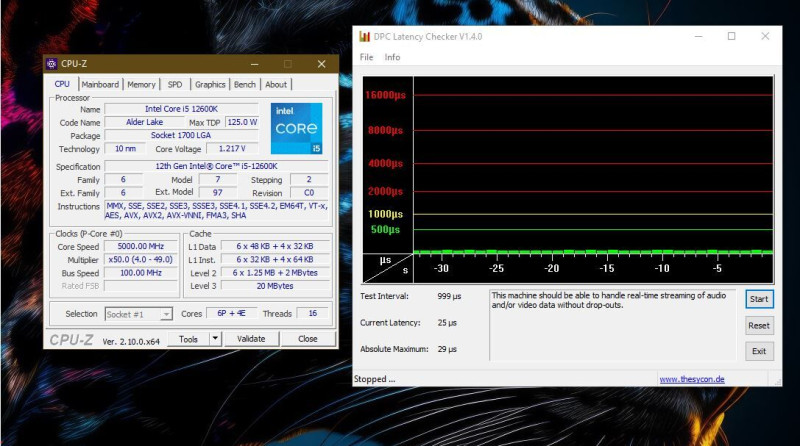This screenshot has height=446, width=800.
Task: Click the 500µs label on the latency graph
Action: pyautogui.click(x=385, y=230)
